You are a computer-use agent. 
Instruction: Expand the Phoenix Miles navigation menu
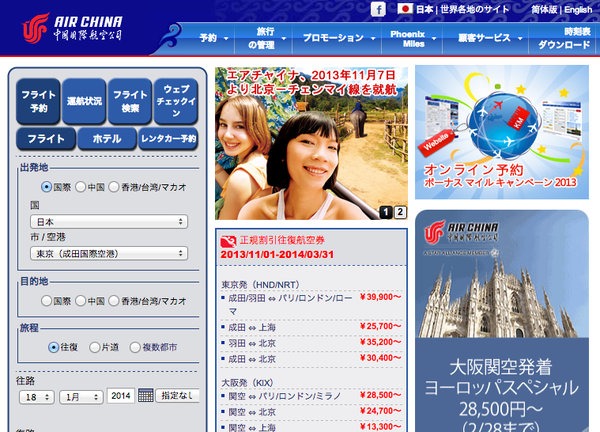pos(412,39)
